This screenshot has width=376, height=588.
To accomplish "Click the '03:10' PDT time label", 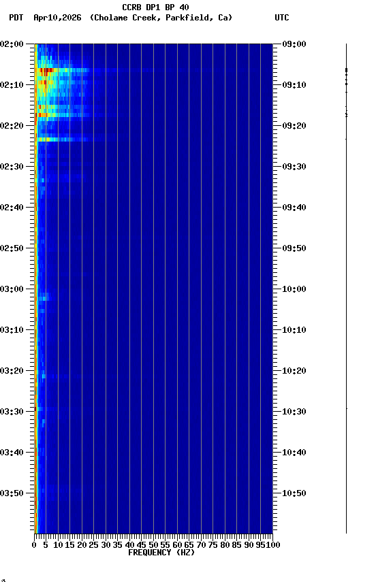I will tap(12, 330).
